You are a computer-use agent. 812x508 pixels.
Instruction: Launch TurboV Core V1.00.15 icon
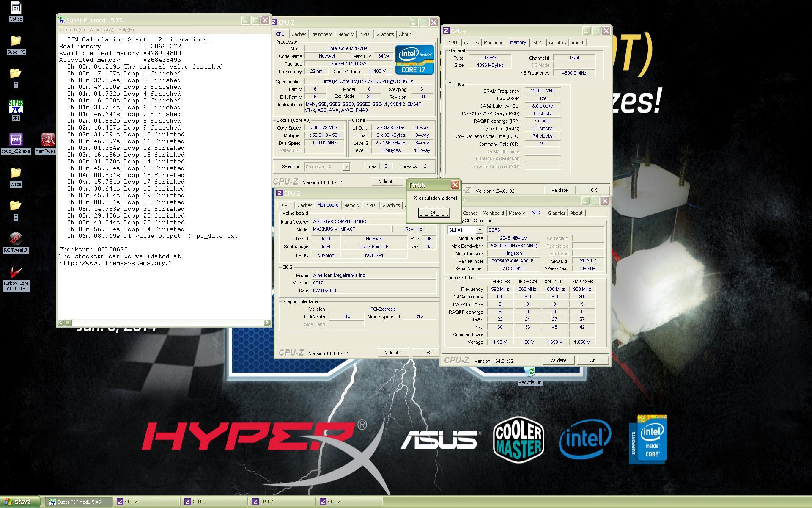pos(16,278)
